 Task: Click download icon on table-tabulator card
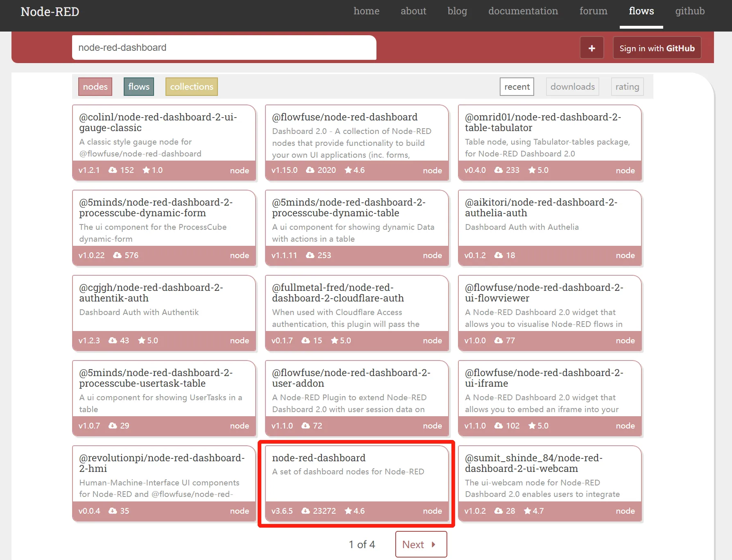click(499, 170)
